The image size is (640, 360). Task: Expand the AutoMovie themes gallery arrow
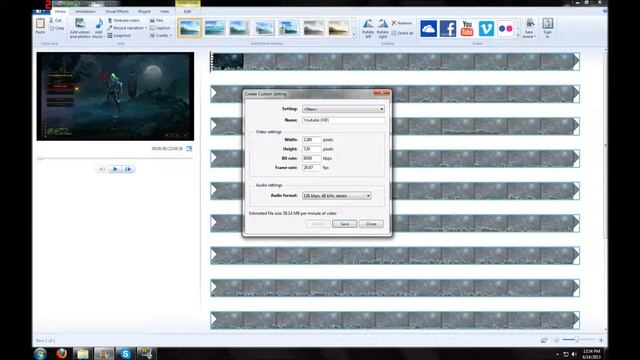[354, 35]
